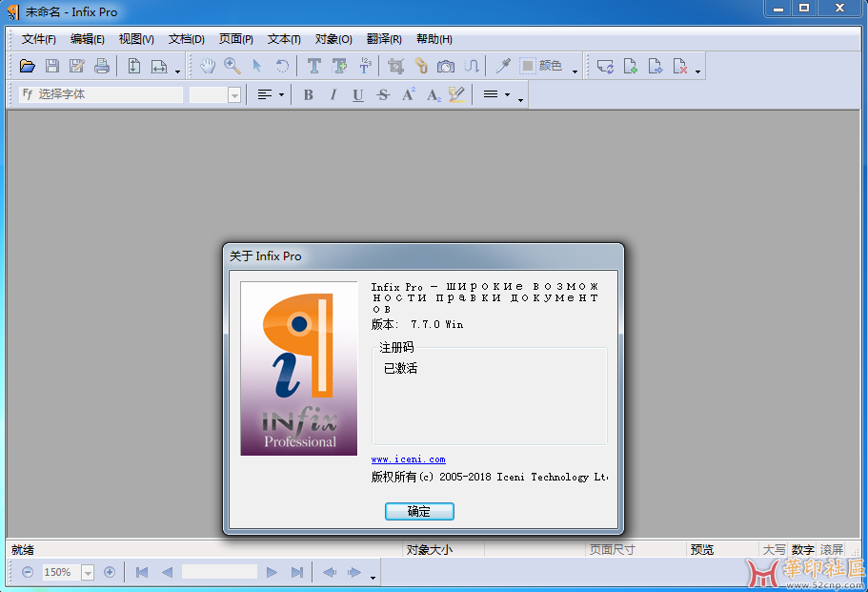Click the delete page icon
The height and width of the screenshot is (592, 868).
pos(680,67)
